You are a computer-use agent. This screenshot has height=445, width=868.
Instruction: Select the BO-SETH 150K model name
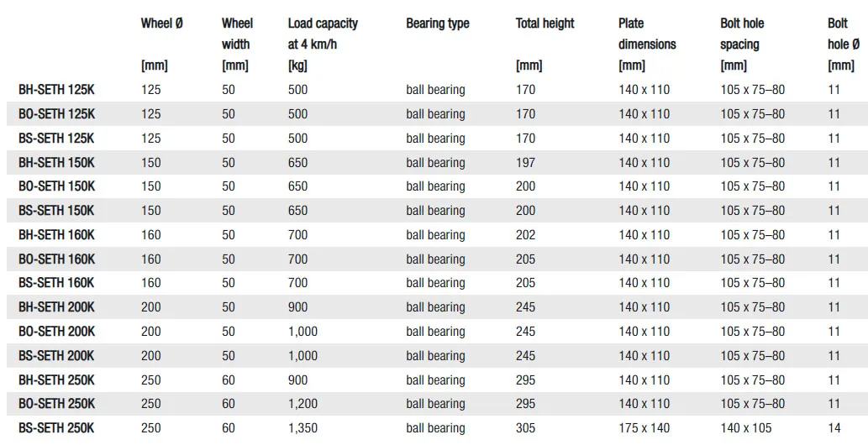pos(56,186)
